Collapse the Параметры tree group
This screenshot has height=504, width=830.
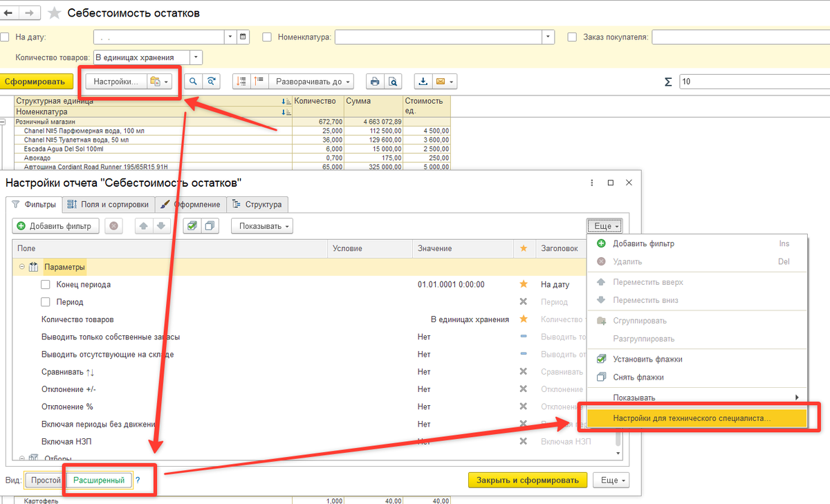[x=22, y=267]
